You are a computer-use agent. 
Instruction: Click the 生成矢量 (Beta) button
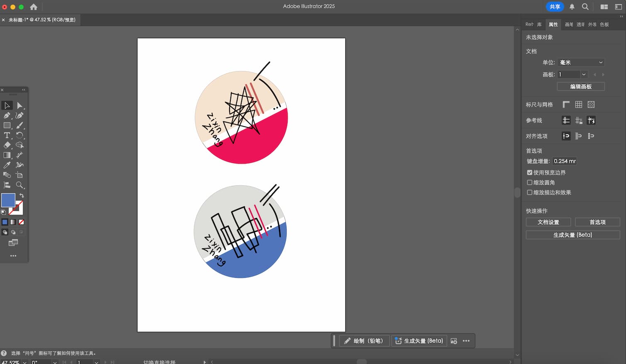coord(573,235)
